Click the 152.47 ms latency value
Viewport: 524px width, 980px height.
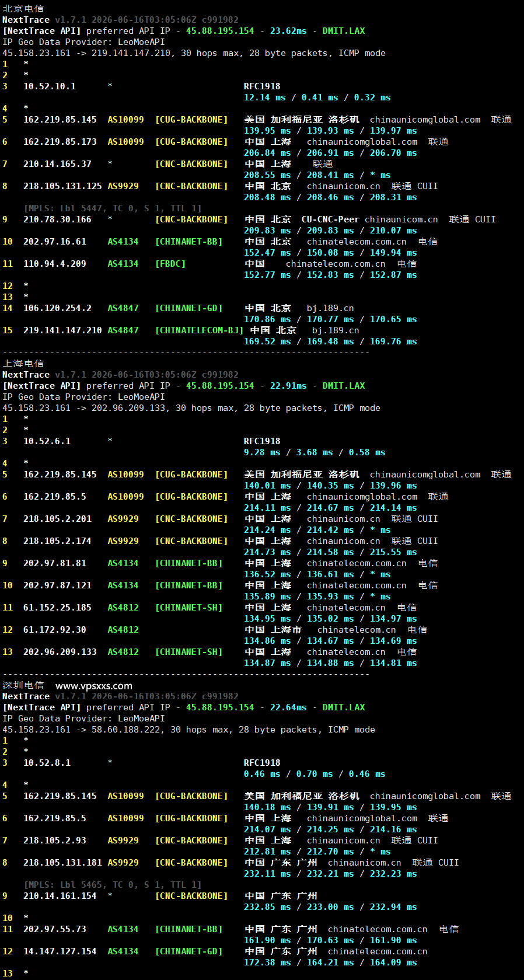(267, 253)
